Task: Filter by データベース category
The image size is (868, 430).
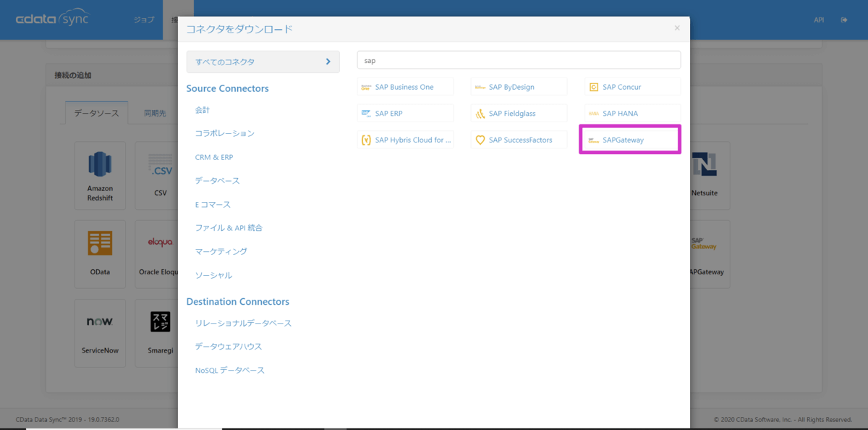Action: (217, 181)
